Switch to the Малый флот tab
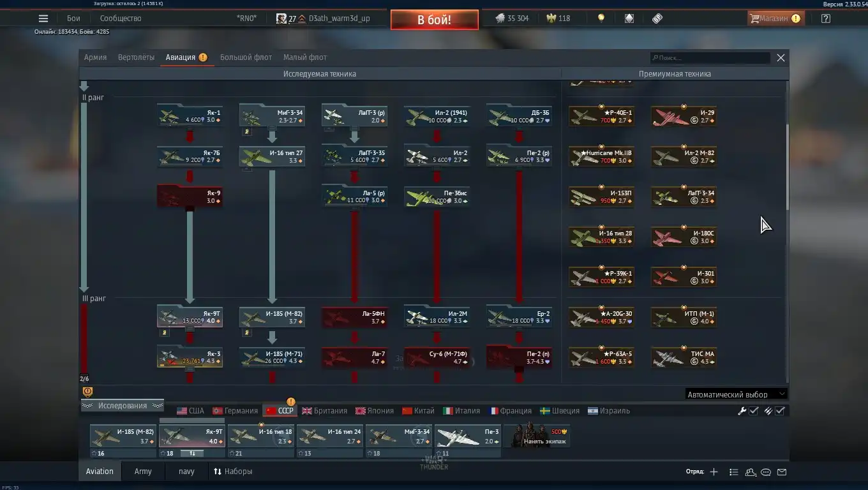Viewport: 868px width, 490px height. point(305,57)
